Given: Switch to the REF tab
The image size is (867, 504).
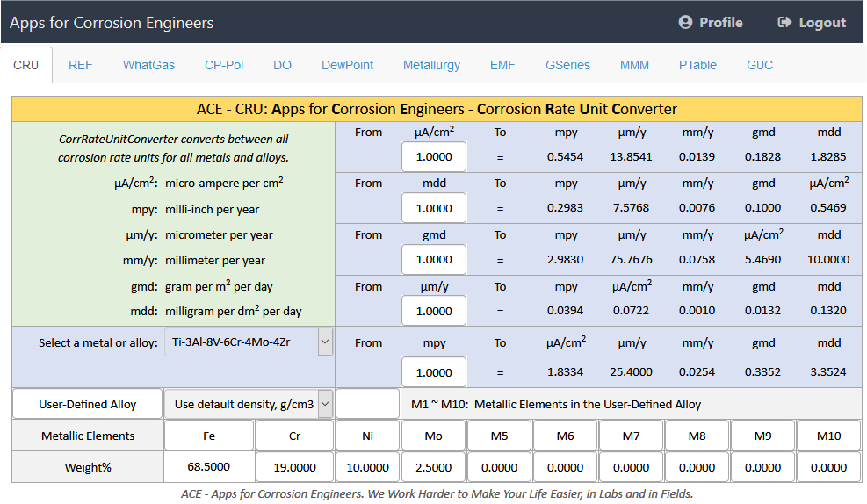Looking at the screenshot, I should pos(80,65).
